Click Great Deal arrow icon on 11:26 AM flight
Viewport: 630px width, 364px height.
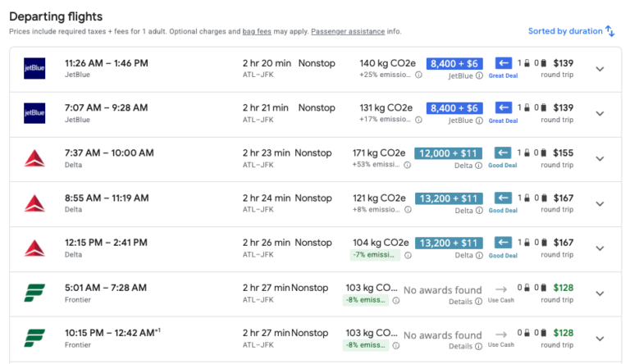click(x=504, y=63)
